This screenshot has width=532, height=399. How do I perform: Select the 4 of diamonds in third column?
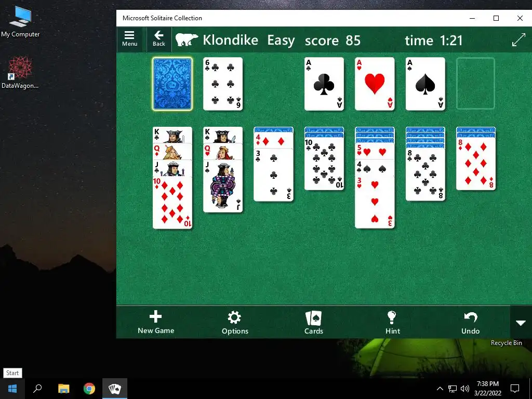pyautogui.click(x=273, y=140)
